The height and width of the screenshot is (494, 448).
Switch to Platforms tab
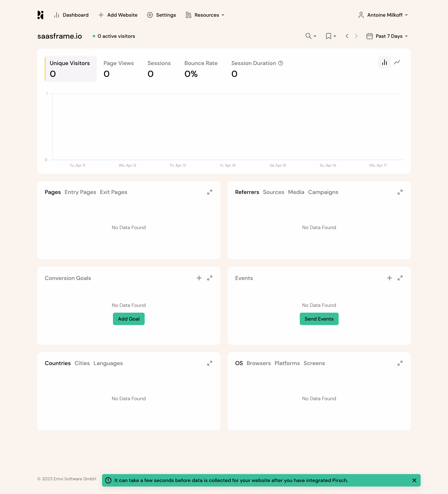pyautogui.click(x=287, y=363)
